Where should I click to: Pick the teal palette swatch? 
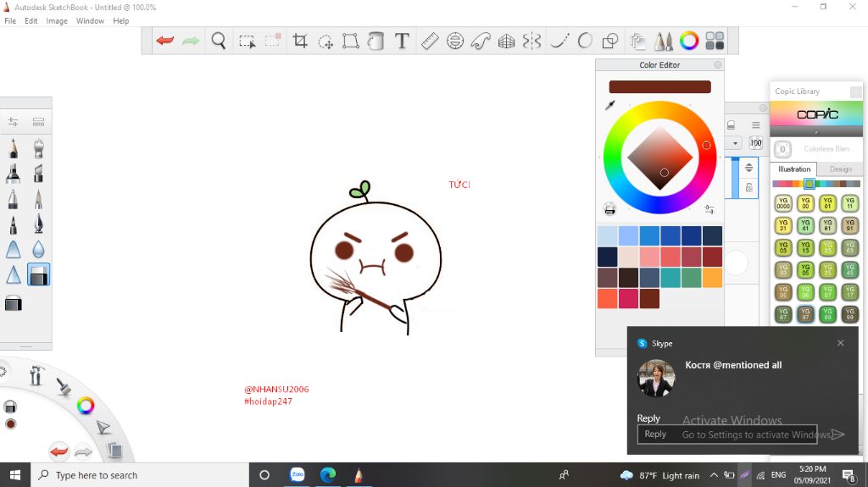click(670, 277)
